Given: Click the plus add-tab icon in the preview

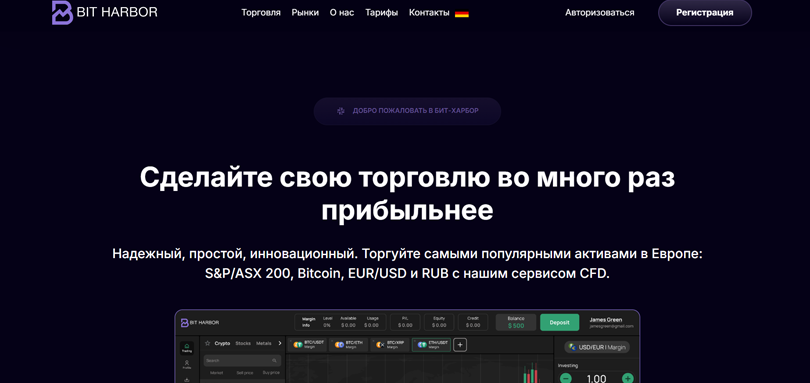Looking at the screenshot, I should coord(460,345).
